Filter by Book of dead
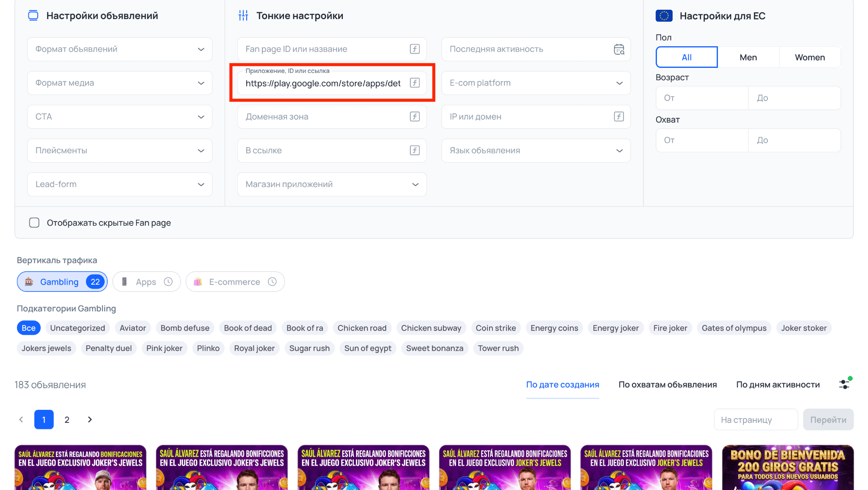Screen dimensions: 868x490 tap(248, 328)
